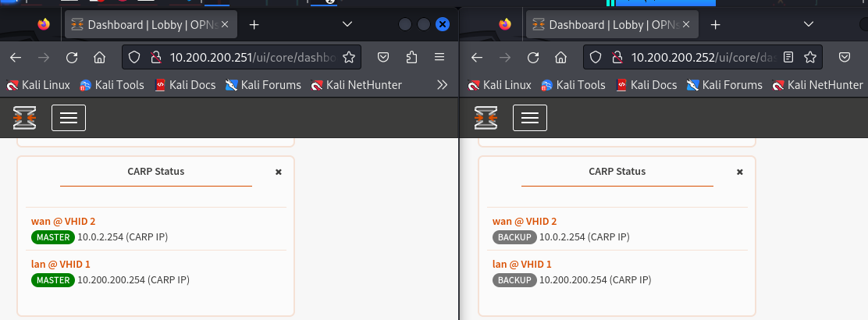Viewport: 868px width, 320px height.
Task: Show more bookmarks chevron in left window
Action: pos(442,85)
